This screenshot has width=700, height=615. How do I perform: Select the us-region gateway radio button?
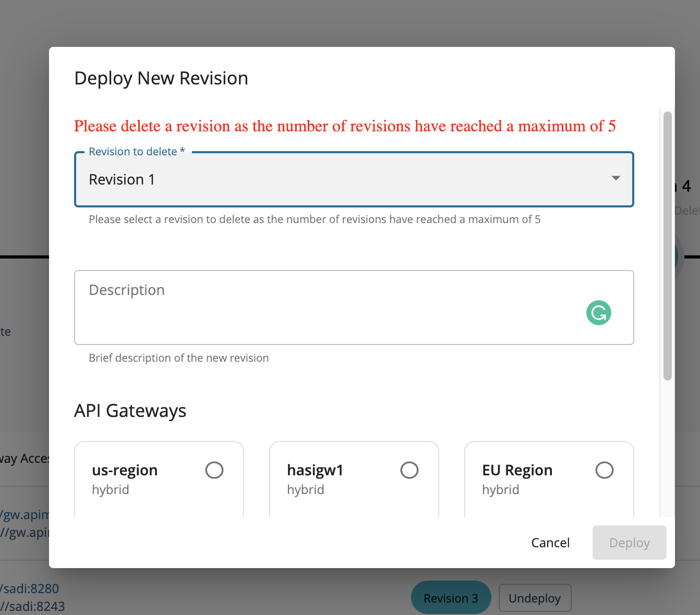click(214, 470)
